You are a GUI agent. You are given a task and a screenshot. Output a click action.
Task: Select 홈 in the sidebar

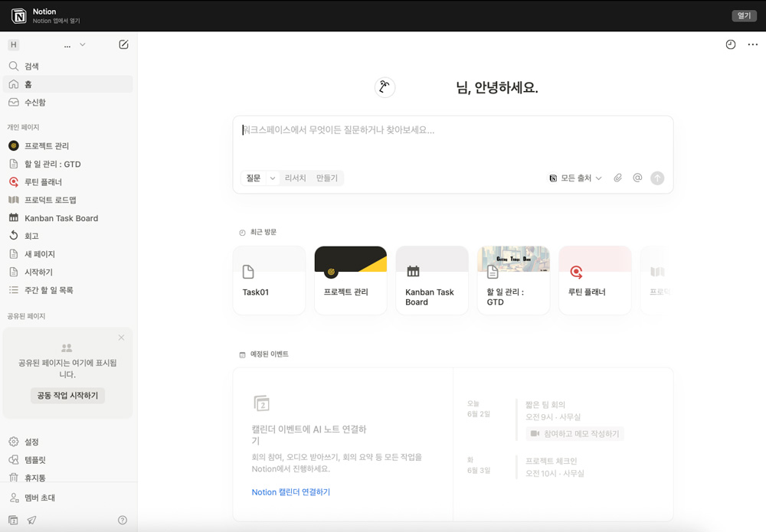point(68,84)
